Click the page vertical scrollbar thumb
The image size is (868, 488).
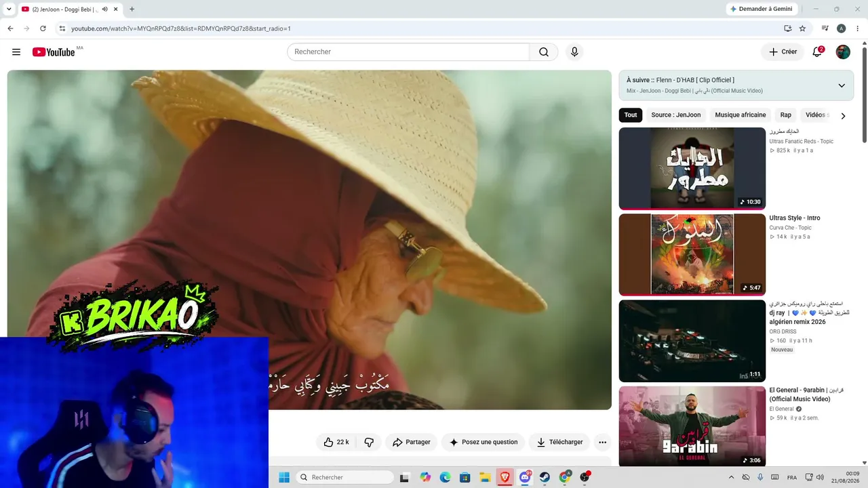point(864,95)
